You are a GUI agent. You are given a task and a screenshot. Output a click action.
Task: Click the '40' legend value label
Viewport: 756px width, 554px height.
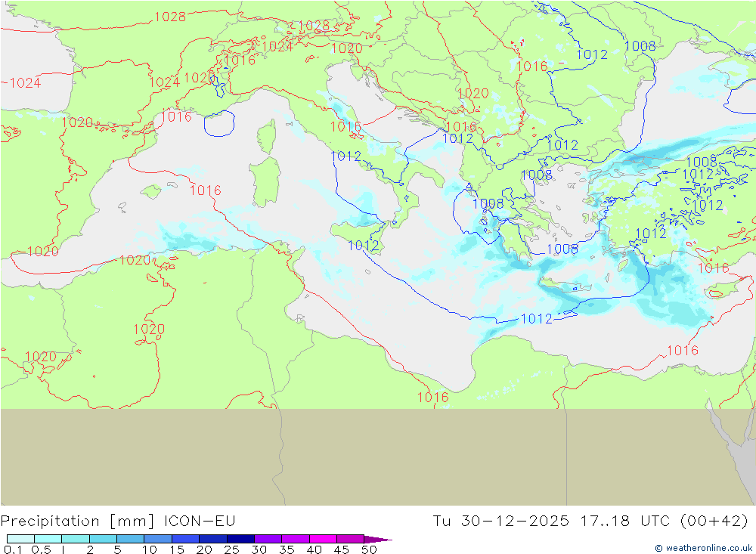pyautogui.click(x=314, y=549)
